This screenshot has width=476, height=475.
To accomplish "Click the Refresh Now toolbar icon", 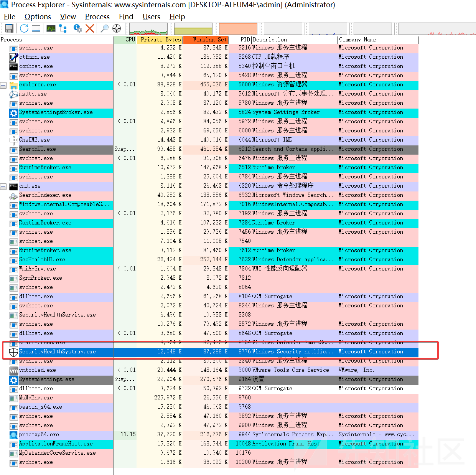I will [24, 28].
